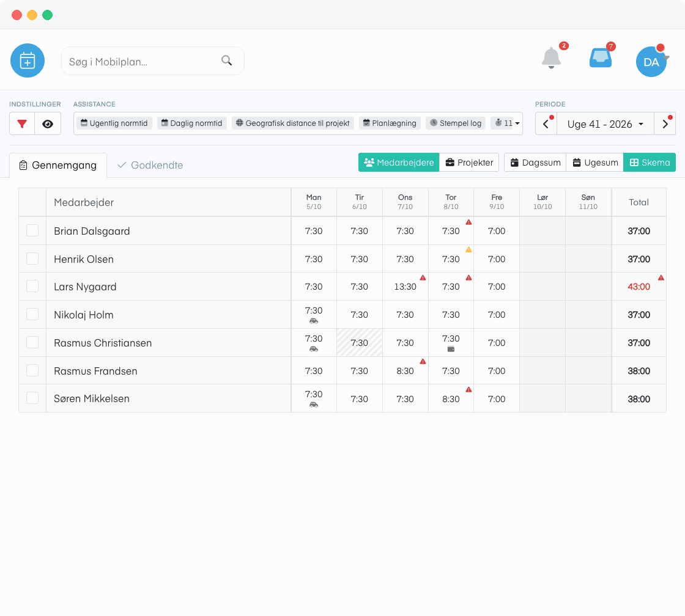The image size is (685, 616).
Task: Click Rasmus Christiansen's hatched Tuesday 7:30 cell
Action: click(x=360, y=343)
